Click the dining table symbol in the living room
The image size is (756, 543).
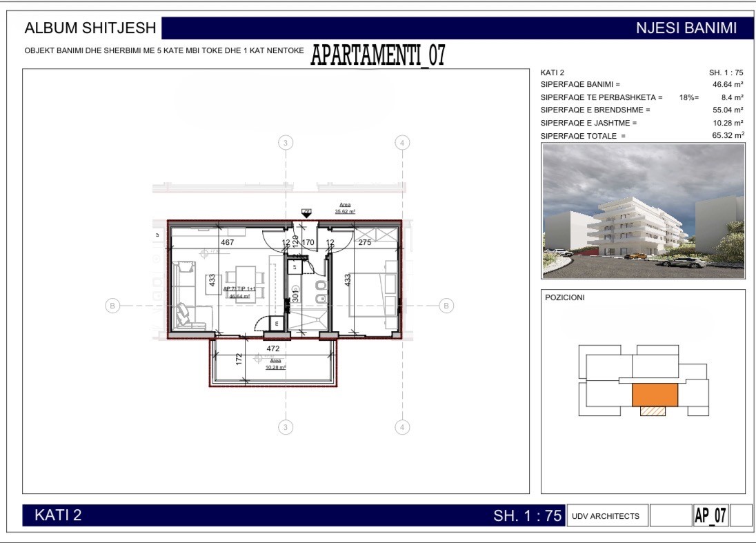(245, 280)
